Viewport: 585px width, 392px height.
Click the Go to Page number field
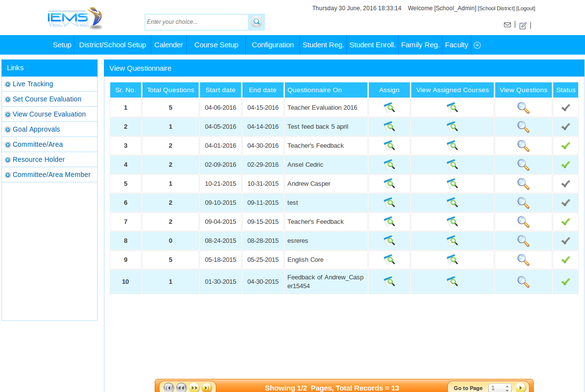[500, 388]
